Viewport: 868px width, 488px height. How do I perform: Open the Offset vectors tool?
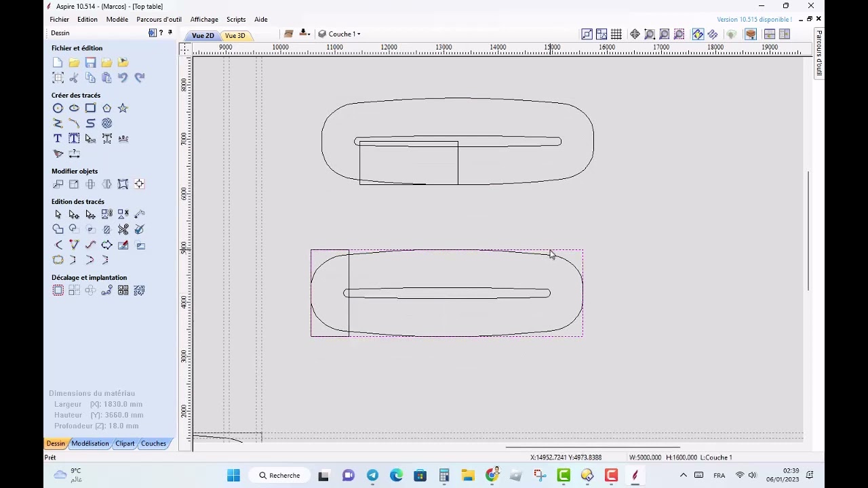(x=58, y=290)
